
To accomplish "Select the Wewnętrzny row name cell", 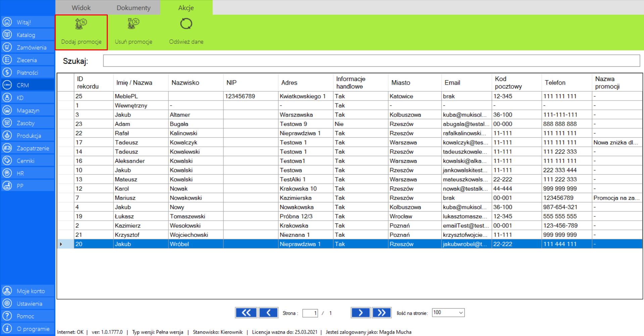I will [141, 106].
